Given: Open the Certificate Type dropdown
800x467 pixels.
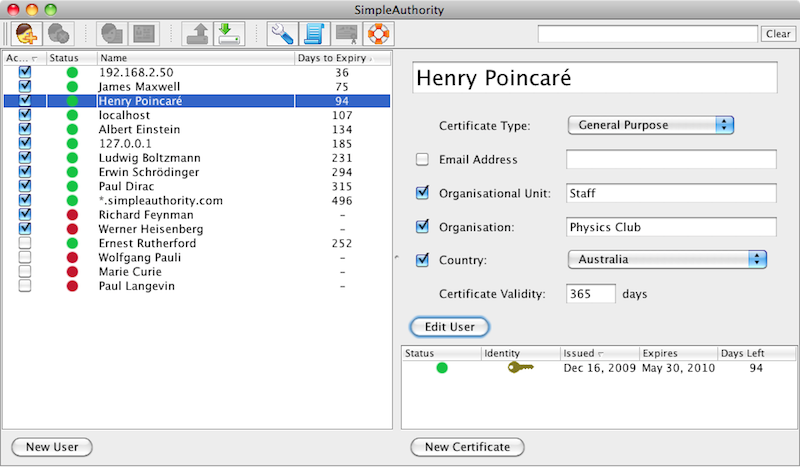Looking at the screenshot, I should (651, 125).
